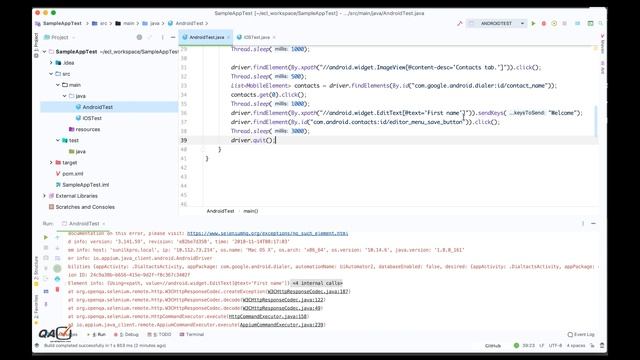The height and width of the screenshot is (360, 640).
Task: Hide the Project panel with minus icon
Action: 173,37
